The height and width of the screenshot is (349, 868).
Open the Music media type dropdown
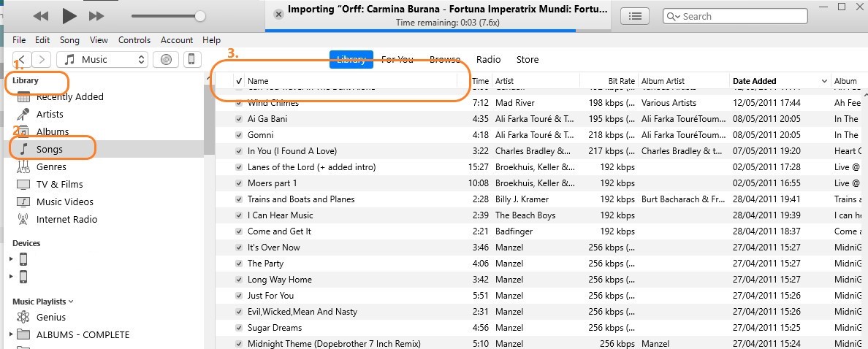103,60
